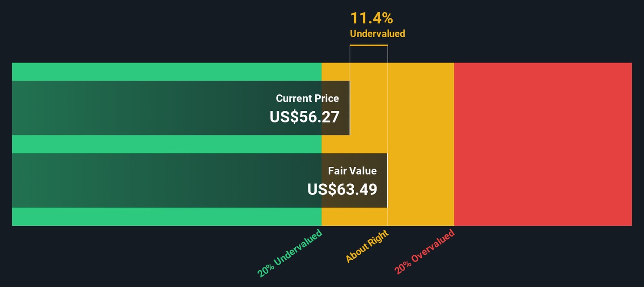Image resolution: width=644 pixels, height=287 pixels.
Task: Click the 20% Undervalued axis label
Action: [290, 253]
